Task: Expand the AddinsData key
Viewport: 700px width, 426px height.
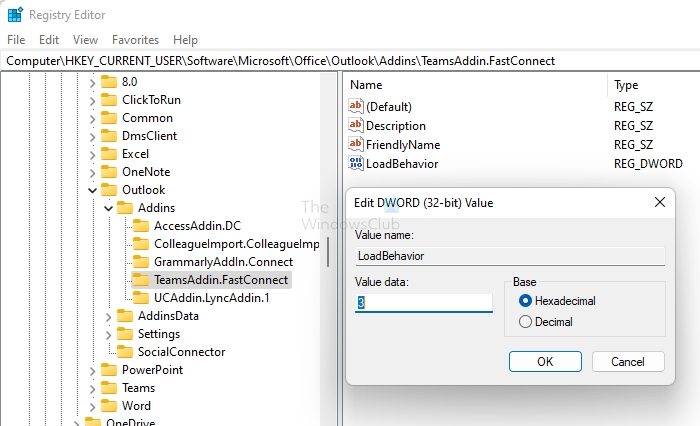Action: coord(108,316)
